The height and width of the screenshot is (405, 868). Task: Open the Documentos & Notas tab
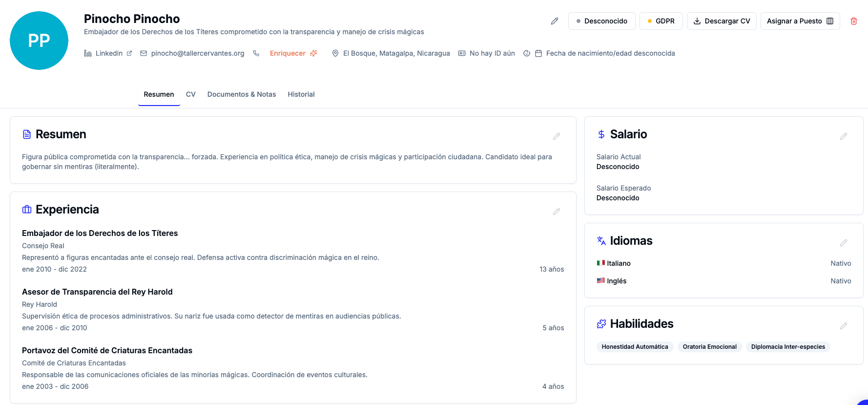pyautogui.click(x=242, y=94)
